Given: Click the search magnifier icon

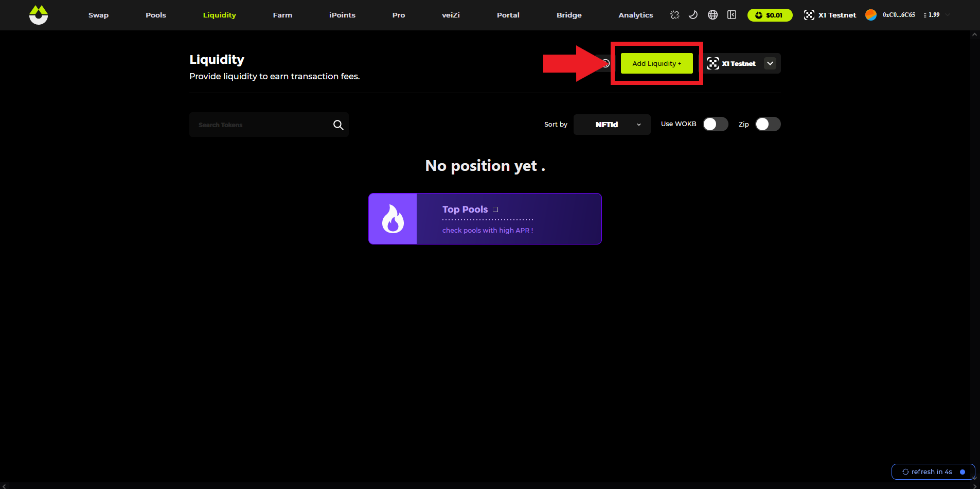Looking at the screenshot, I should 338,125.
